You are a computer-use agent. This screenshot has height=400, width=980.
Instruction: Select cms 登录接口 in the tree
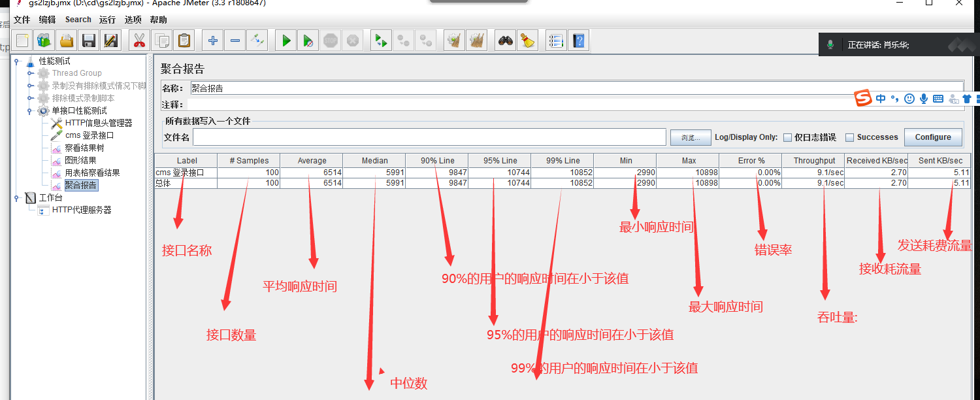[90, 135]
